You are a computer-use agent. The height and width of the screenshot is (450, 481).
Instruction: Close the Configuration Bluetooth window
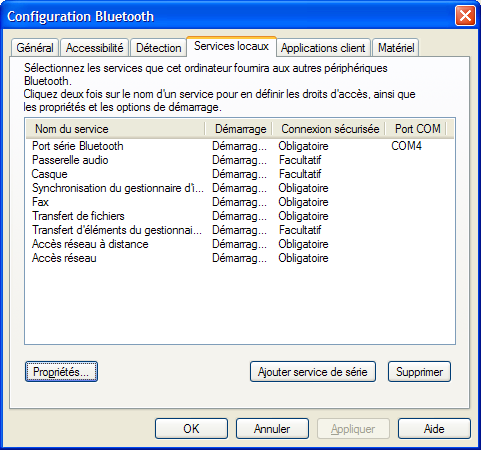point(465,16)
